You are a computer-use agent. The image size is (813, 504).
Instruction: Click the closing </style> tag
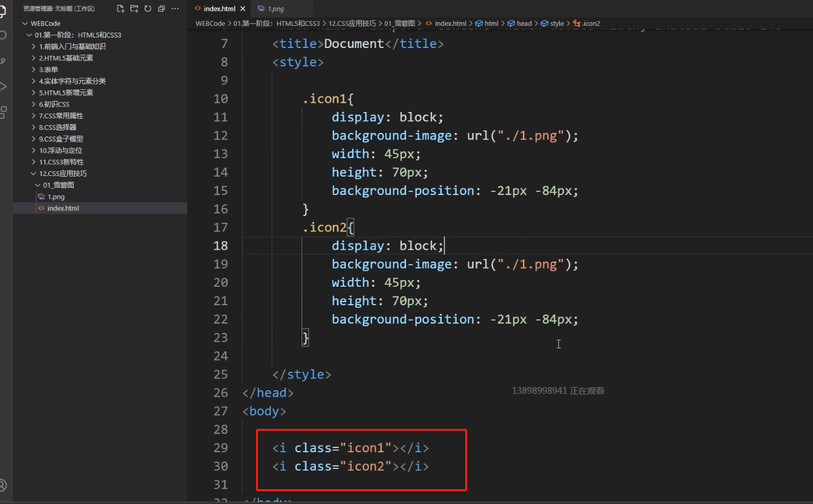tap(302, 374)
